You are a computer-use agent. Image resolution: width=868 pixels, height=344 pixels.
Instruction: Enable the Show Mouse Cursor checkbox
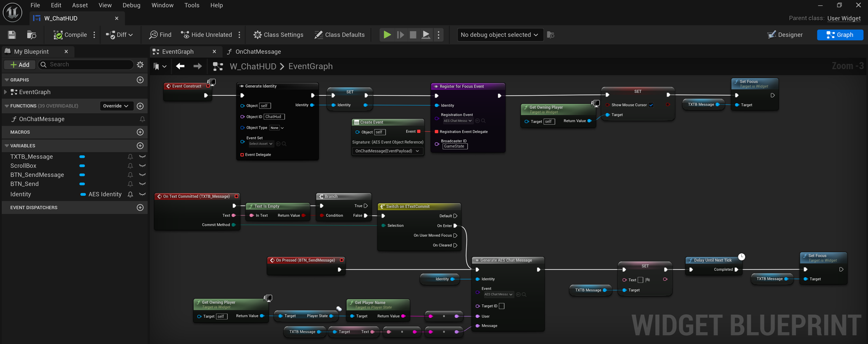pyautogui.click(x=651, y=105)
